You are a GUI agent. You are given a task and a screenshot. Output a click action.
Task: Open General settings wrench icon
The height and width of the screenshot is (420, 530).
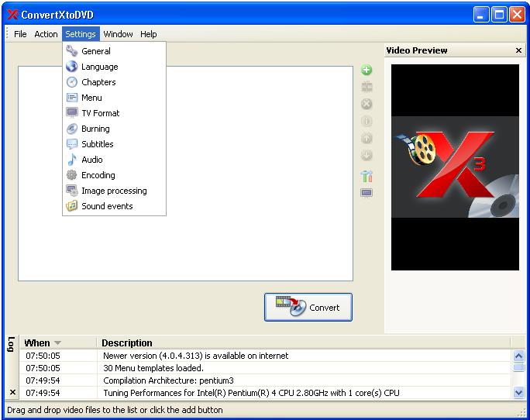71,51
